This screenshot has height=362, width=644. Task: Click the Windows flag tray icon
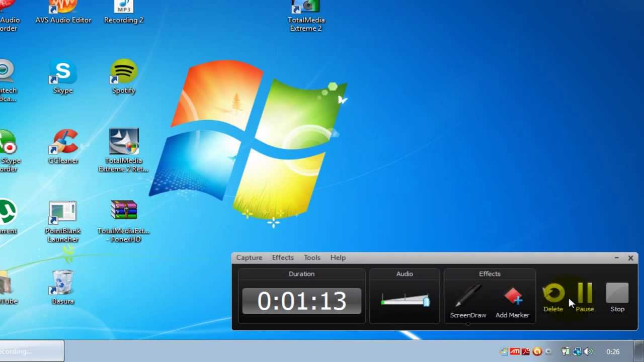coord(504,351)
